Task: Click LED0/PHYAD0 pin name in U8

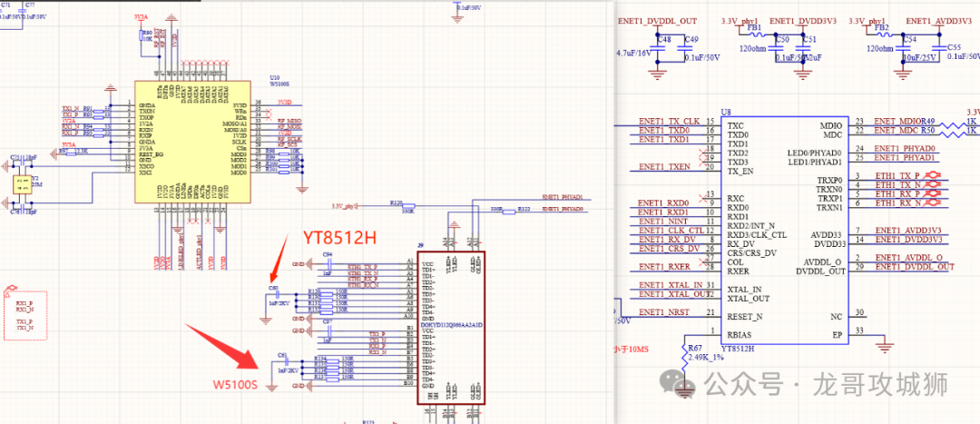Action: click(815, 152)
